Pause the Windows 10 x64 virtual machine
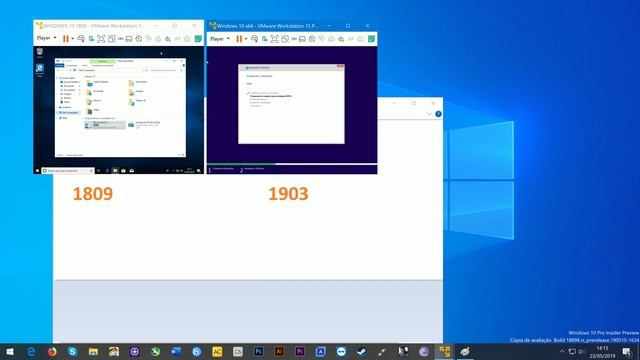 click(x=239, y=39)
